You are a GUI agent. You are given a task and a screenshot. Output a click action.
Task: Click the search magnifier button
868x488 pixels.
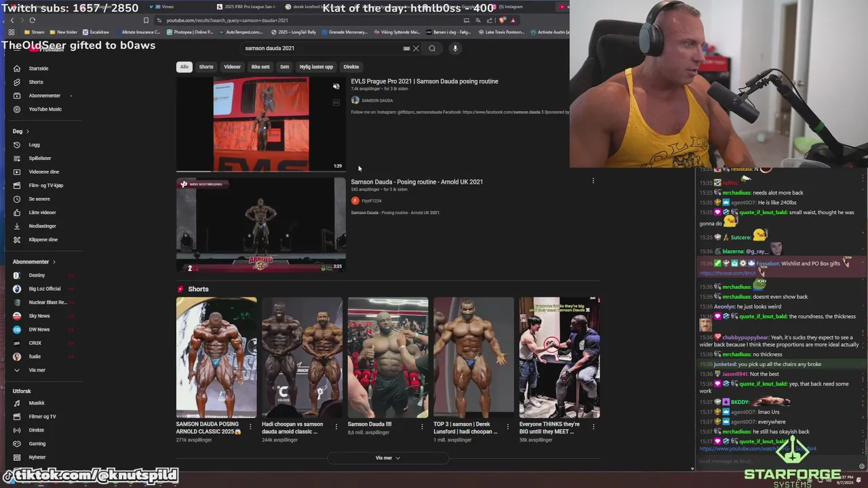432,48
